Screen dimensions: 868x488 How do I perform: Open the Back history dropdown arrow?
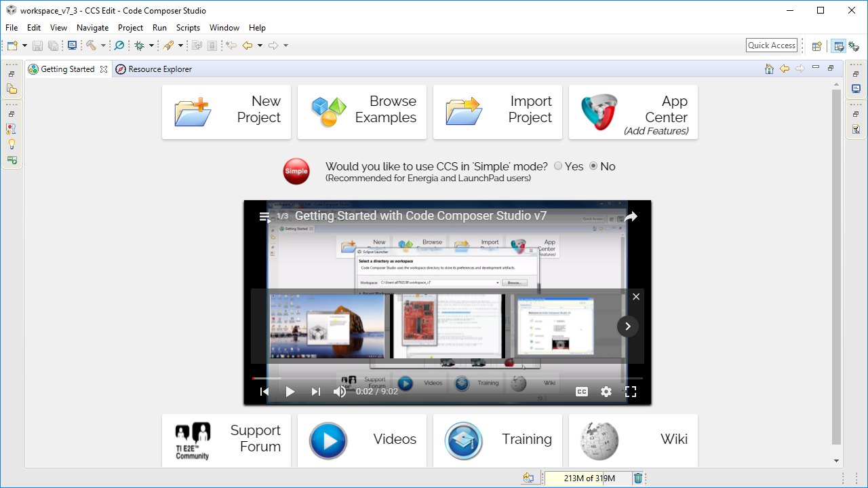[260, 45]
